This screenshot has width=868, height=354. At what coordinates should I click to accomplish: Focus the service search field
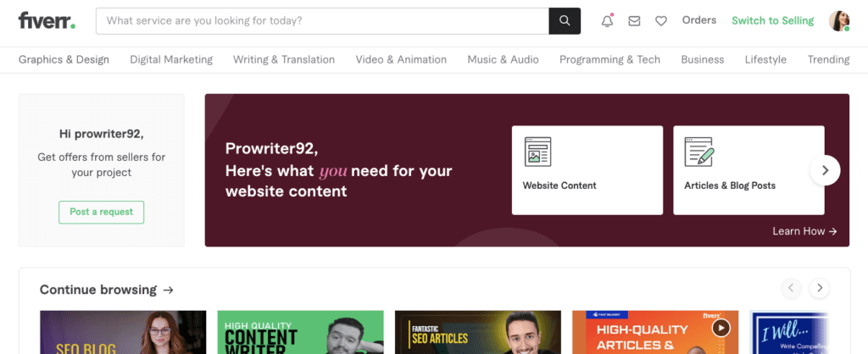tap(322, 21)
